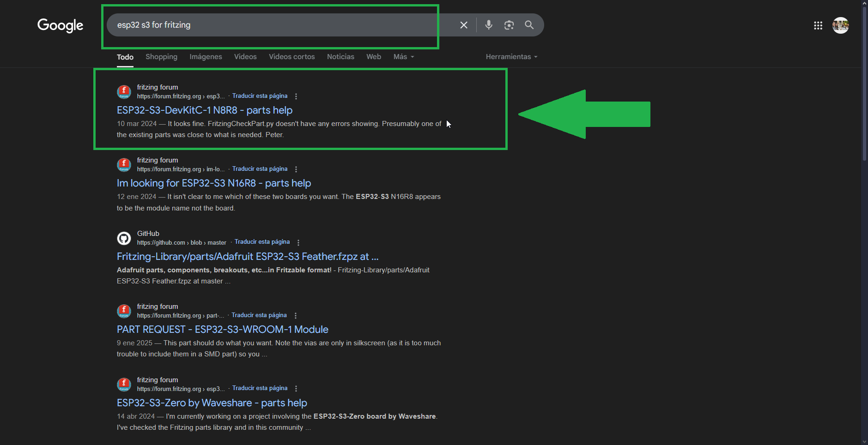This screenshot has height=445, width=868.
Task: Switch to the Shopping tab
Action: 161,57
